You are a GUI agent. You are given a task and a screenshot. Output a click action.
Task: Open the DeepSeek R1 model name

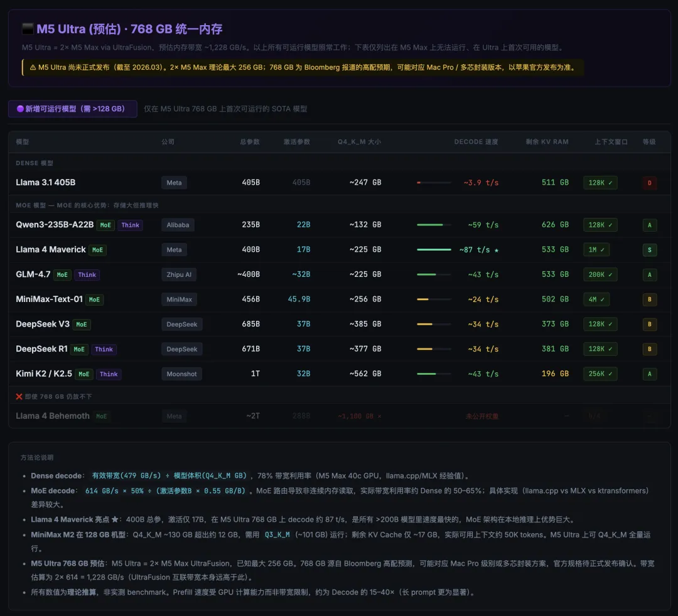(x=41, y=349)
